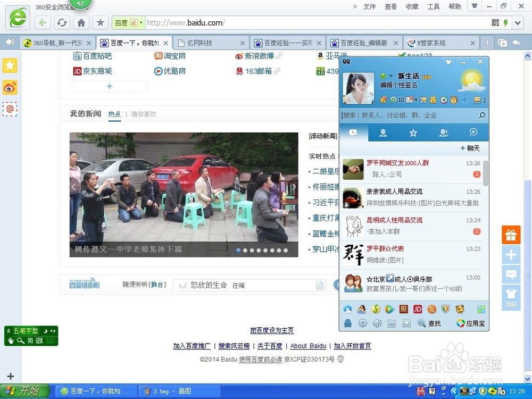Open QQ system settings gear icon
This screenshot has width=532, height=399.
tap(363, 323)
